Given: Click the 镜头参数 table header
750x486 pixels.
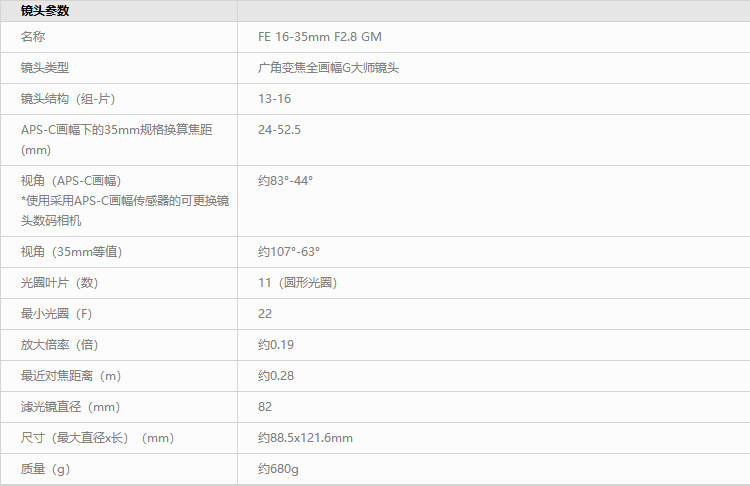Looking at the screenshot, I should coord(45,11).
